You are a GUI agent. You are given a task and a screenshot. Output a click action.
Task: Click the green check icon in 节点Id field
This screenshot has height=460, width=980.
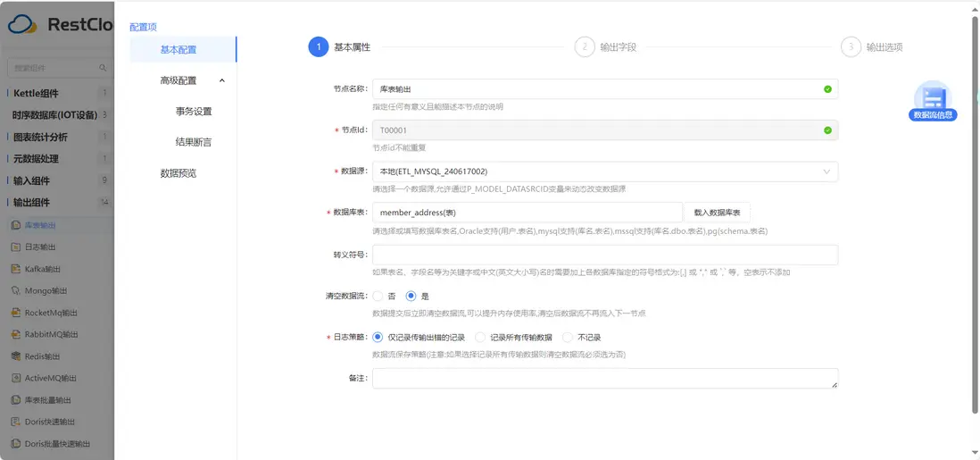pos(827,130)
